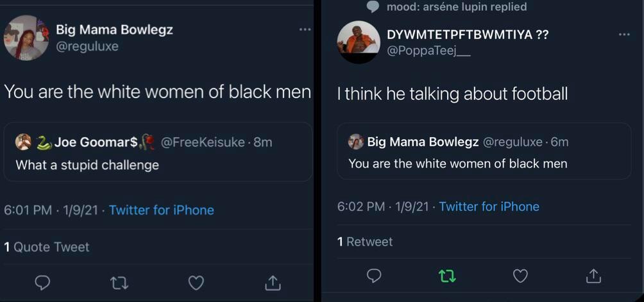Screen dimensions: 644x302
Task: Open more options for Big Mama Bowlegz tweet
Action: (x=305, y=29)
